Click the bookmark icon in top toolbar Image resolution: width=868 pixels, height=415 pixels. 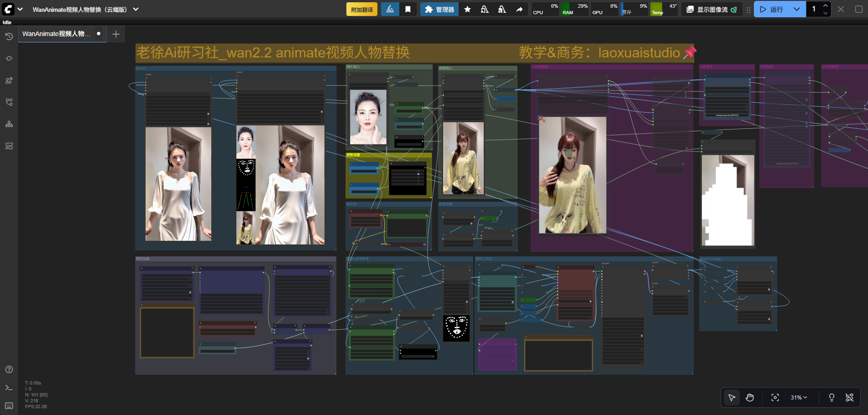408,9
